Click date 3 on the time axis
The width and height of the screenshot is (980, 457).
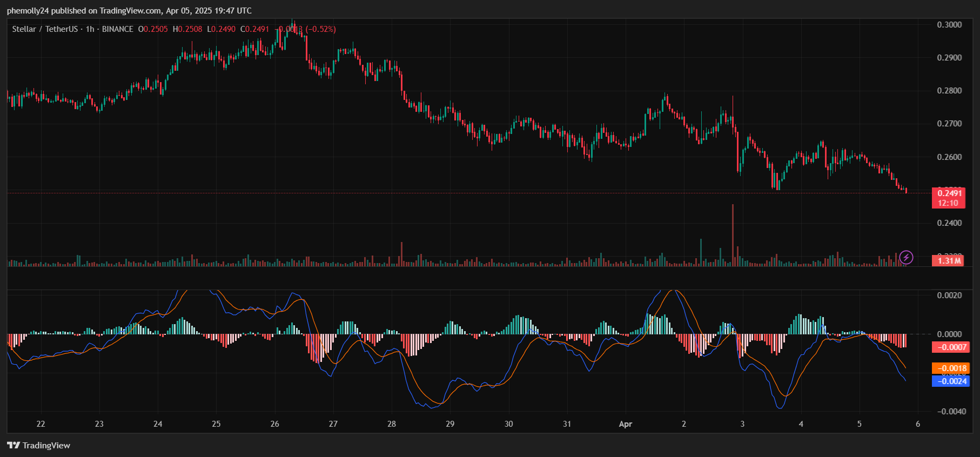[742, 424]
